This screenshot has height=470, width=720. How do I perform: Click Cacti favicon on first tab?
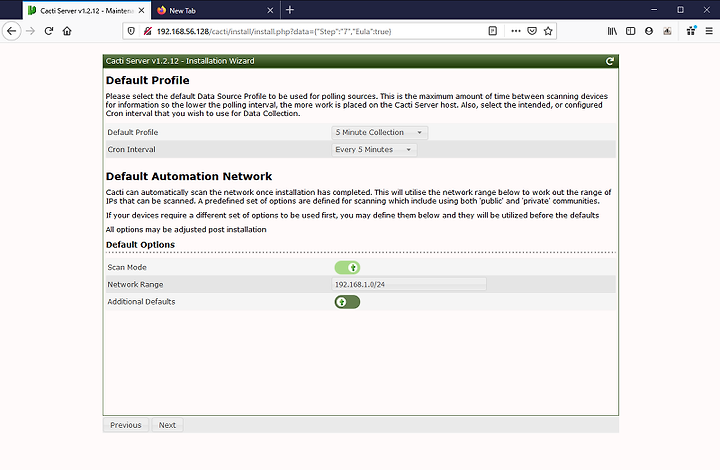click(x=32, y=10)
